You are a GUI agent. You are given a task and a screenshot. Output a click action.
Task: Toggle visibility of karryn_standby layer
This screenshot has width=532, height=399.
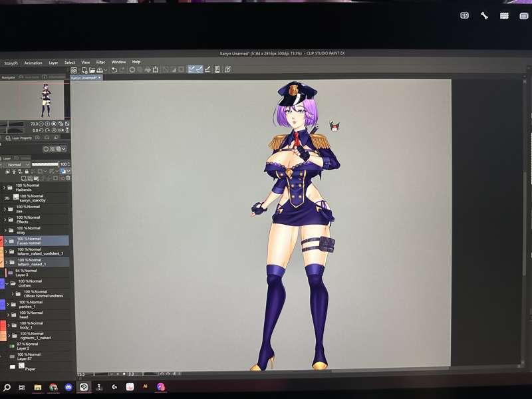pyautogui.click(x=7, y=198)
